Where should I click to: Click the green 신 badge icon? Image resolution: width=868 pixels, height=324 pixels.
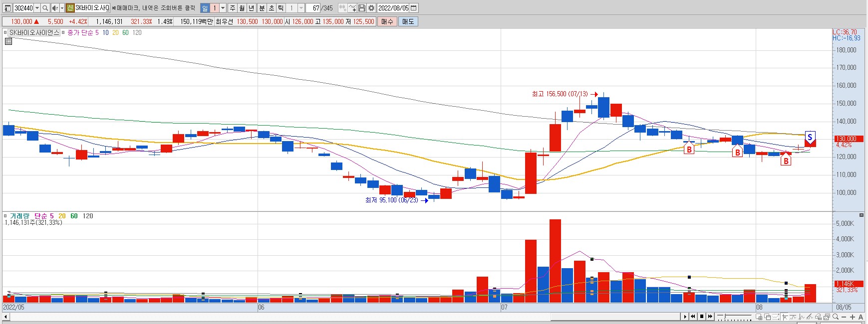coord(70,8)
